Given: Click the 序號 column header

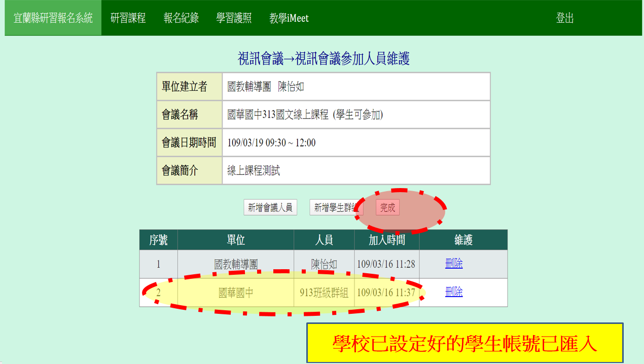Looking at the screenshot, I should 158,240.
